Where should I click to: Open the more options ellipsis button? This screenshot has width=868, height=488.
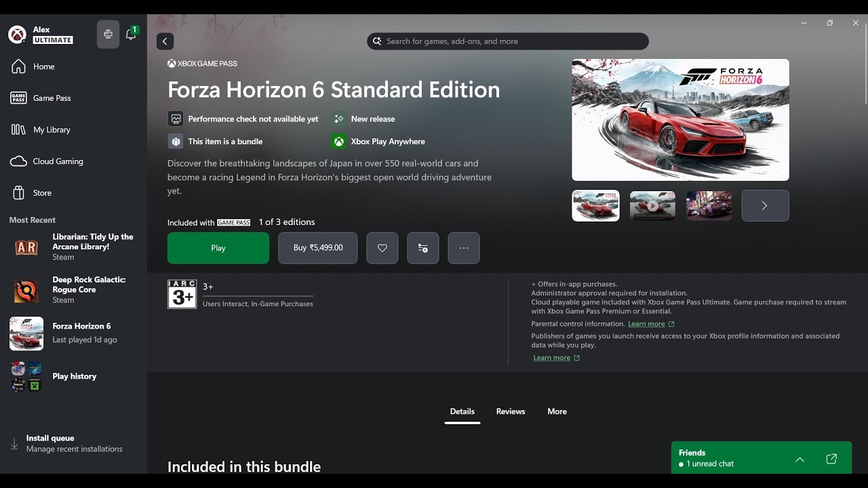[464, 248]
